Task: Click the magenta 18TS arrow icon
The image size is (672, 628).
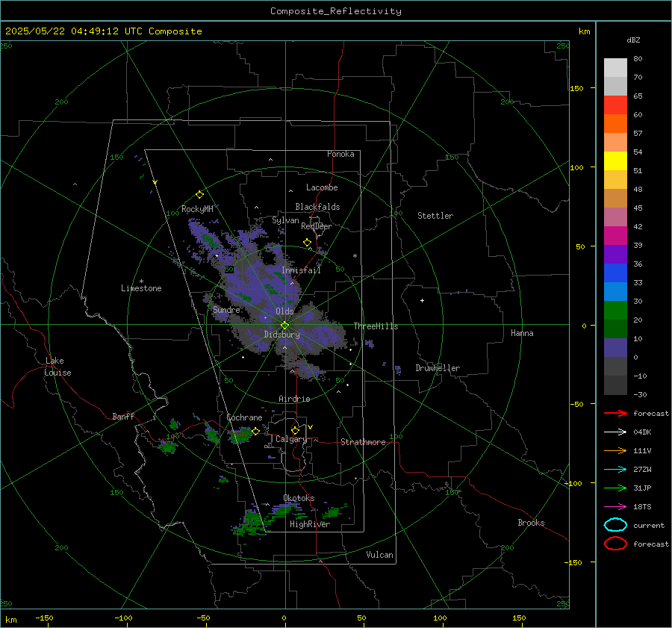Action: pyautogui.click(x=615, y=507)
